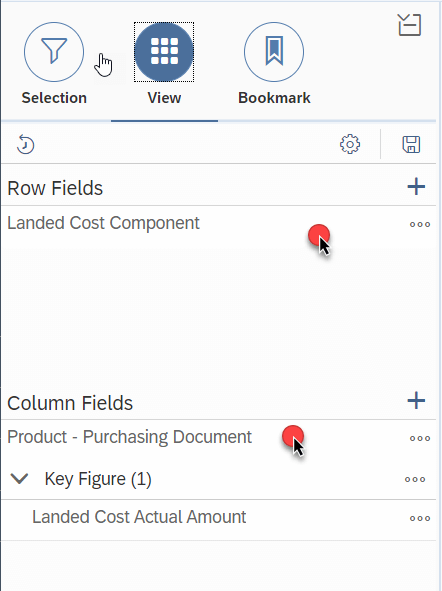
Task: Select the View tab label
Action: pyautogui.click(x=164, y=98)
